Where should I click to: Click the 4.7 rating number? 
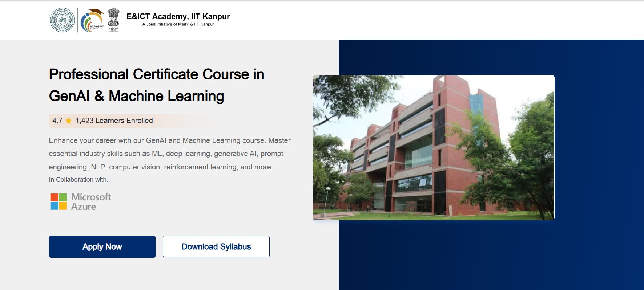[x=57, y=121]
